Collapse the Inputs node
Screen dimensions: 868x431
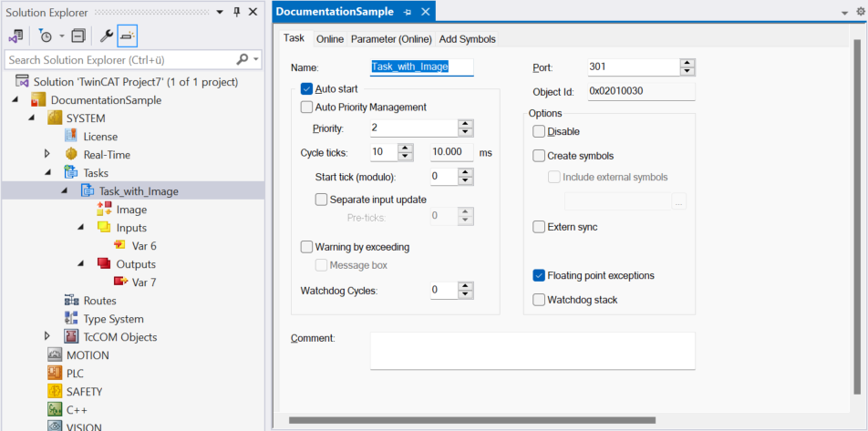tap(81, 228)
